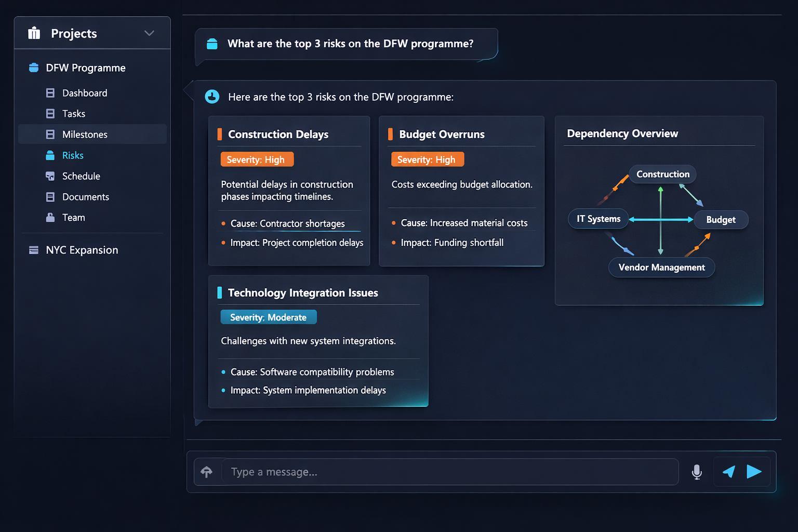Screen dimensions: 798x532
Task: Select the Vendor Management dependency node
Action: (662, 268)
